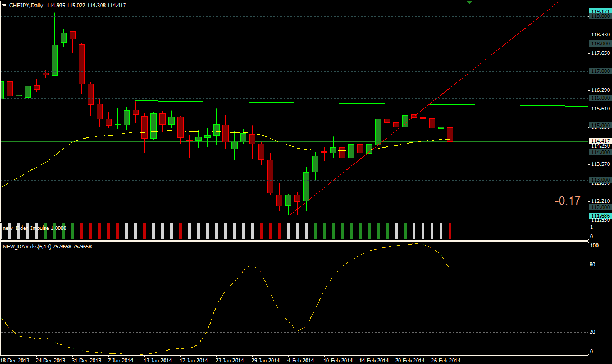Click the 113.000 level label on price axis

(x=600, y=179)
